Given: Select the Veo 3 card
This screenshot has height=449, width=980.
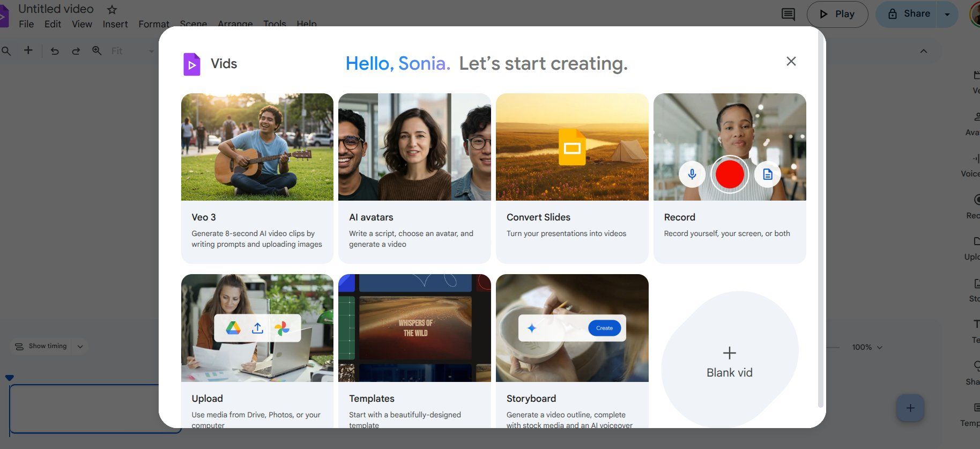Looking at the screenshot, I should [x=257, y=178].
